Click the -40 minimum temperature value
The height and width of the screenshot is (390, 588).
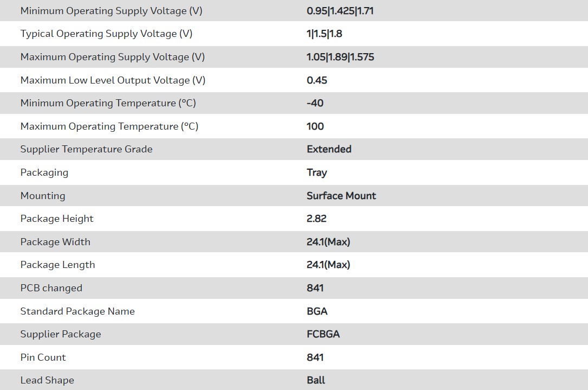pyautogui.click(x=315, y=103)
